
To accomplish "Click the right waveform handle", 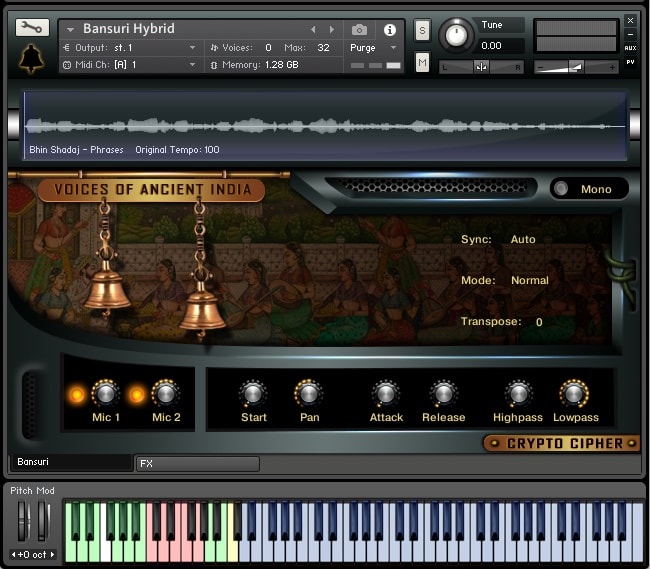I will pos(635,124).
